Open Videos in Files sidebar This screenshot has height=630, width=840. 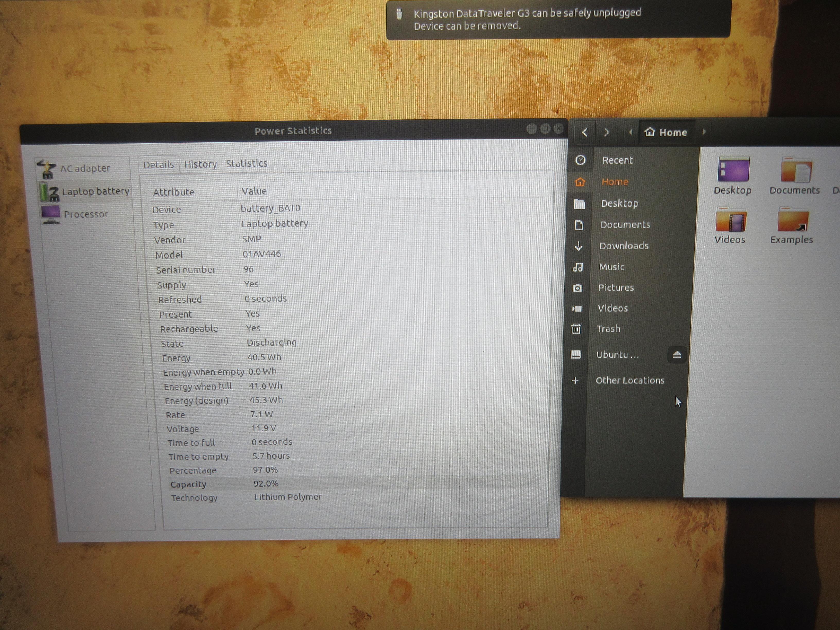coord(629,308)
